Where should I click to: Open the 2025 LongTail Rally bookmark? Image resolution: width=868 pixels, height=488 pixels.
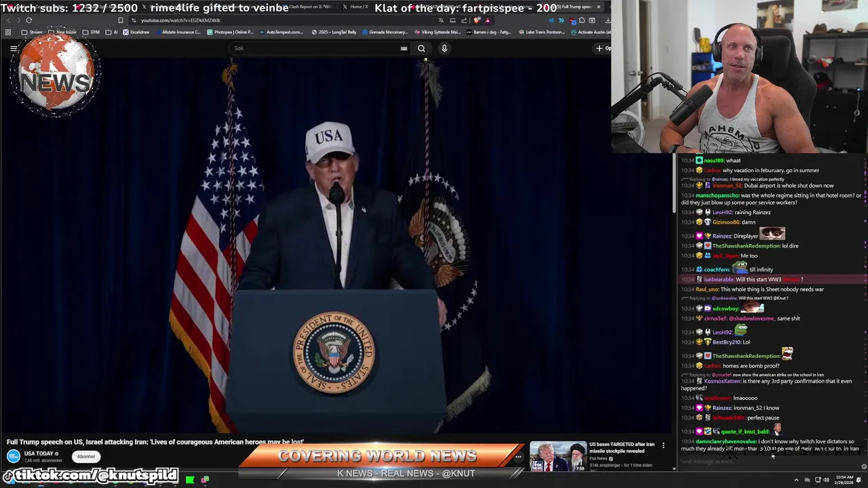tap(334, 32)
